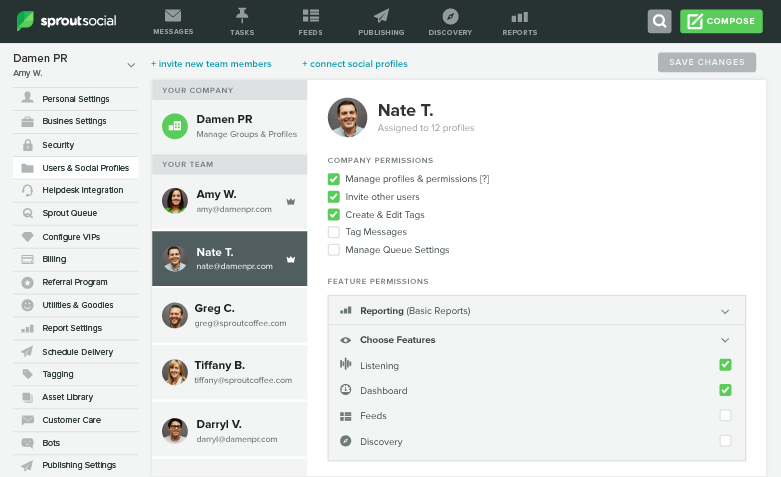
Task: Click the Billing credit card icon
Action: click(27, 259)
